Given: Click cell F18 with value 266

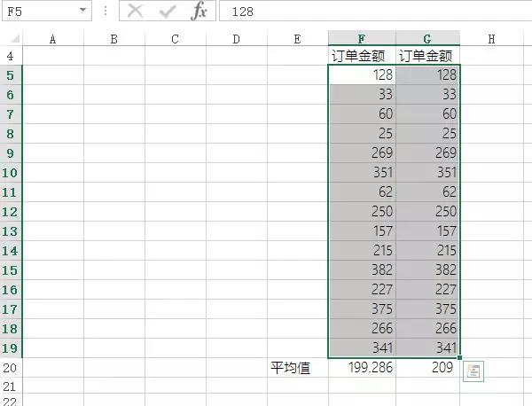Looking at the screenshot, I should point(362,329).
